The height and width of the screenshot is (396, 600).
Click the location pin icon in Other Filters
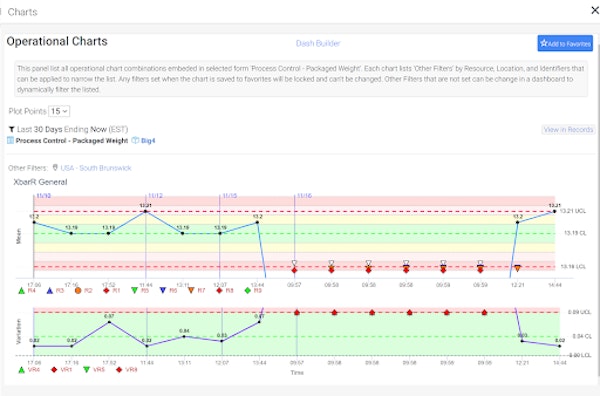[x=55, y=168]
